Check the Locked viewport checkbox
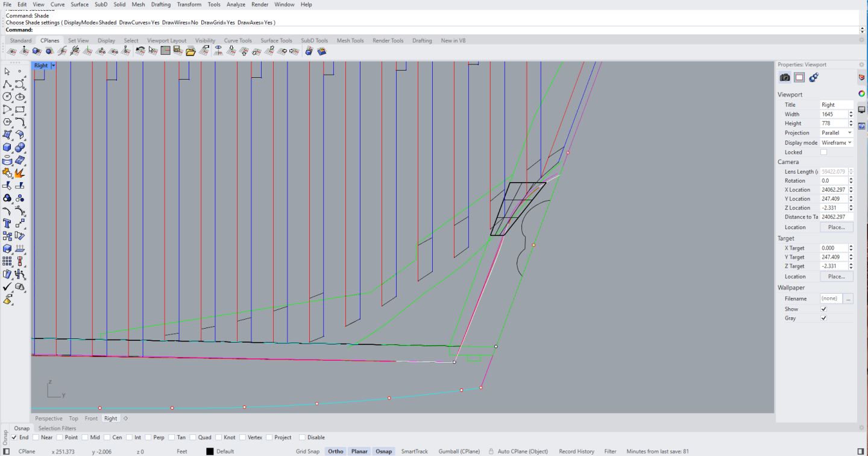 click(x=823, y=151)
